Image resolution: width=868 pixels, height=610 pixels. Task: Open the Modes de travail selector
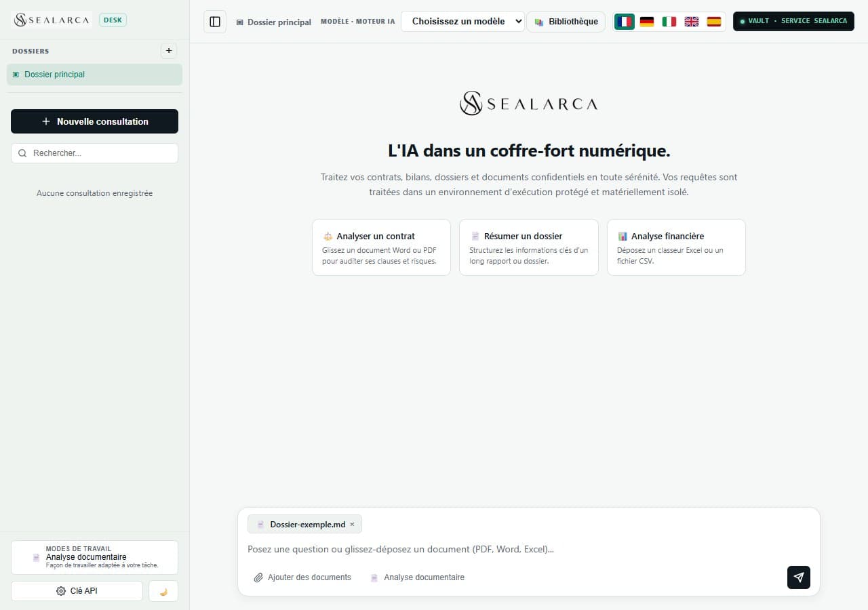pyautogui.click(x=94, y=557)
